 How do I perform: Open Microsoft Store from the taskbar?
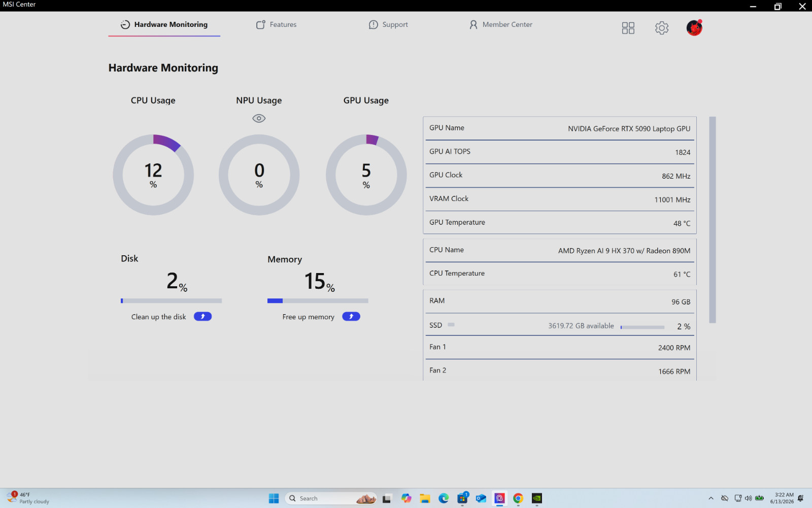click(x=462, y=498)
